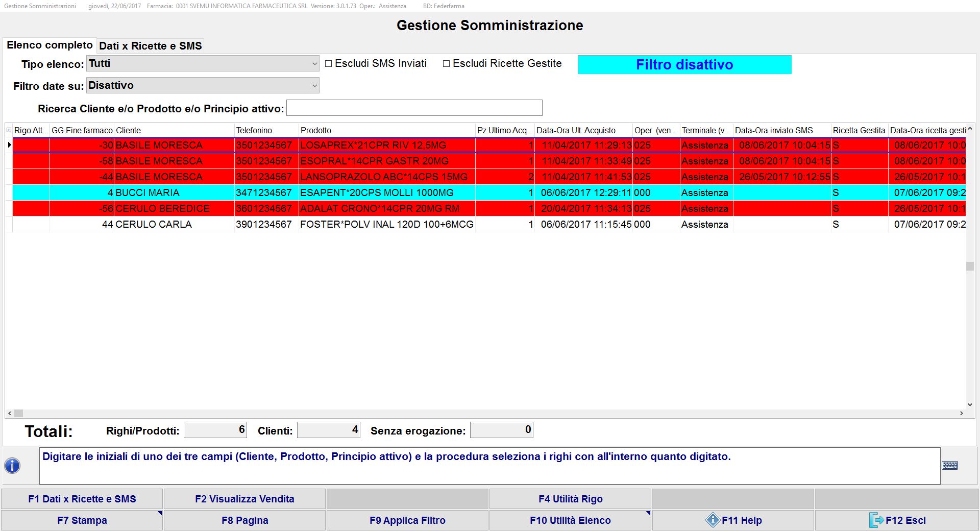Click the F12 Esci exit icon
This screenshot has height=531, width=980.
tap(876, 520)
